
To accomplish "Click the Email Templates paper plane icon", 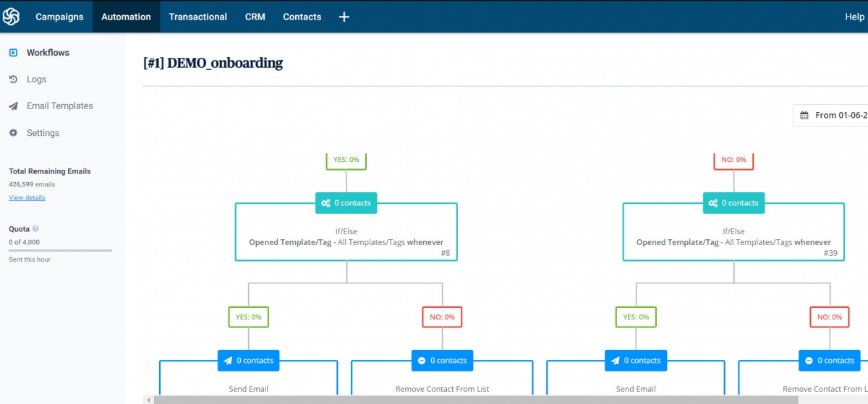I will click(13, 106).
